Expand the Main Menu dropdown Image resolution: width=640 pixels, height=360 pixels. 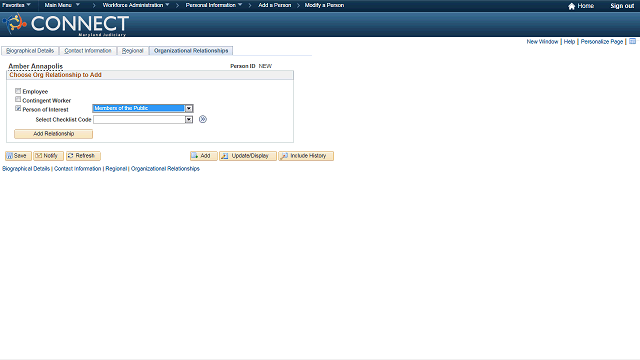62,5
